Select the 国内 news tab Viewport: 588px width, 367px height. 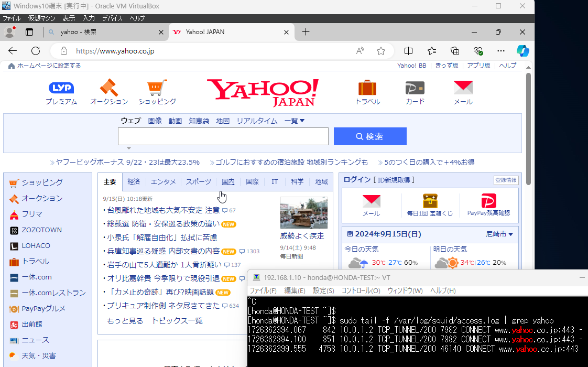pyautogui.click(x=228, y=181)
